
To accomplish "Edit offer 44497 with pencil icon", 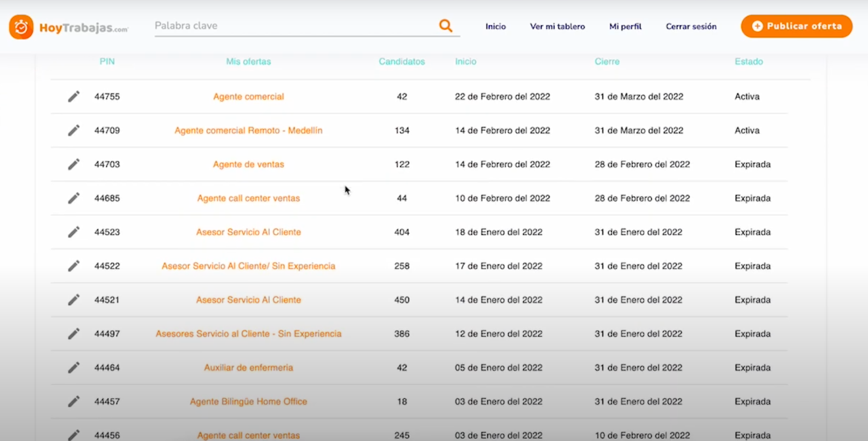I will tap(73, 334).
